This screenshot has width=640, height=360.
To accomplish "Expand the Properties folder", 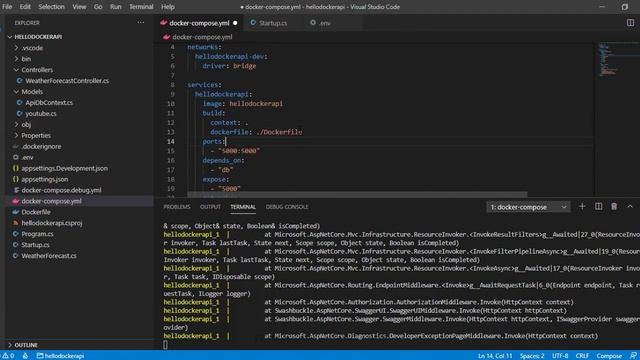I will click(36, 136).
